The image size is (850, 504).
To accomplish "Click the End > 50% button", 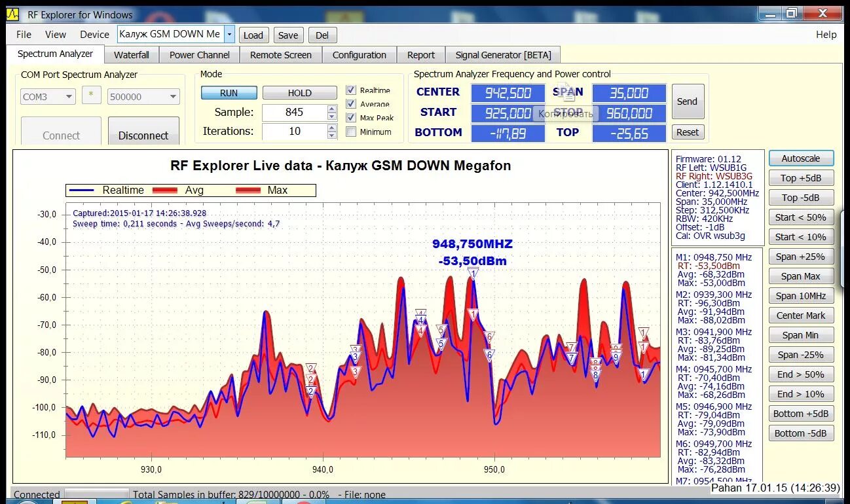I will click(801, 374).
